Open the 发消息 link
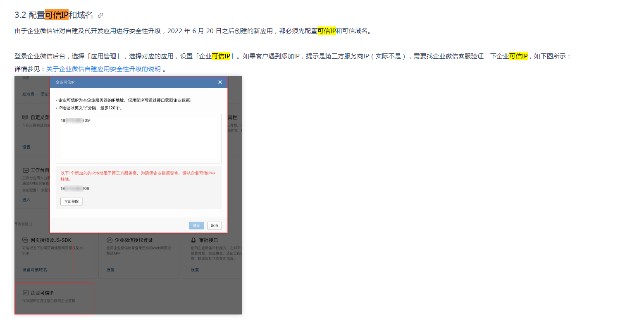The width and height of the screenshot is (644, 324). [x=29, y=94]
